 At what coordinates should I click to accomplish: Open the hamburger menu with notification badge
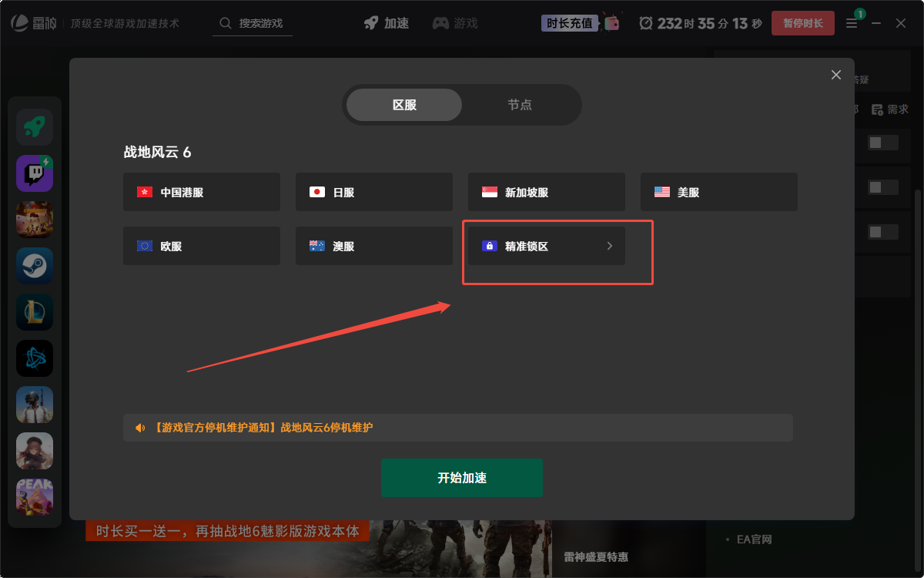coord(851,23)
